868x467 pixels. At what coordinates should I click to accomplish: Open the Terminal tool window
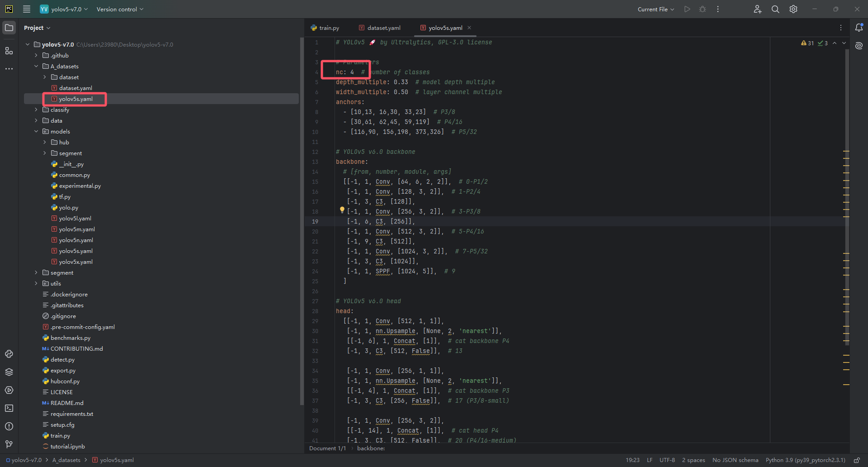coord(9,408)
